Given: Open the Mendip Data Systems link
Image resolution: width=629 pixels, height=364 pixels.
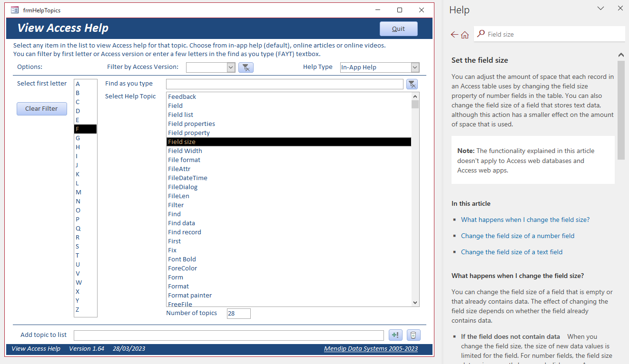Looking at the screenshot, I should click(371, 349).
